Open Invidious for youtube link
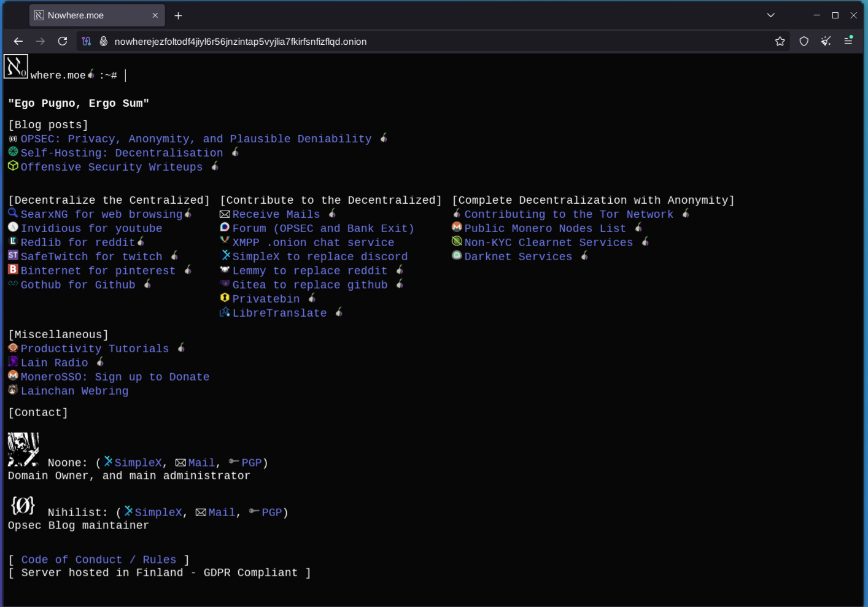Viewport: 868px width, 607px height. 91,229
